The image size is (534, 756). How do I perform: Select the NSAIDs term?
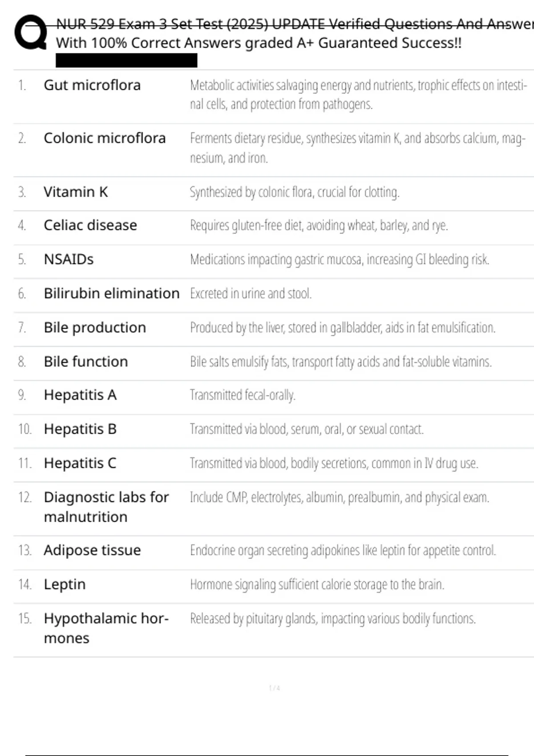click(69, 259)
